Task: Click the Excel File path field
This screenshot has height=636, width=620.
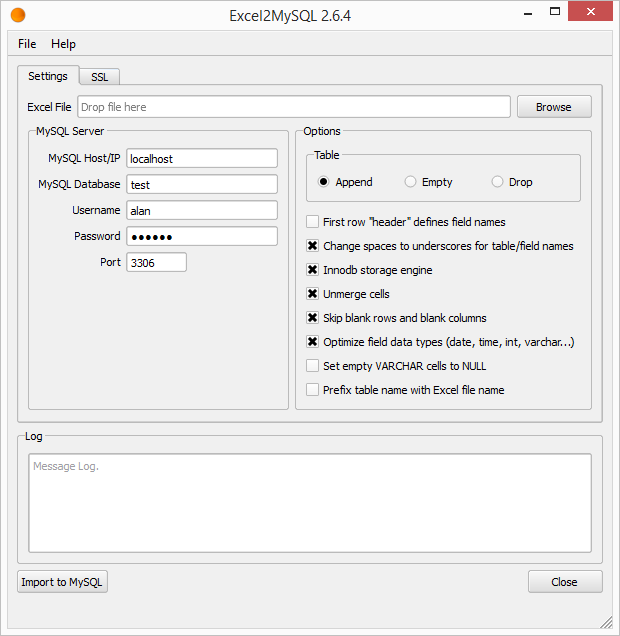Action: click(294, 107)
